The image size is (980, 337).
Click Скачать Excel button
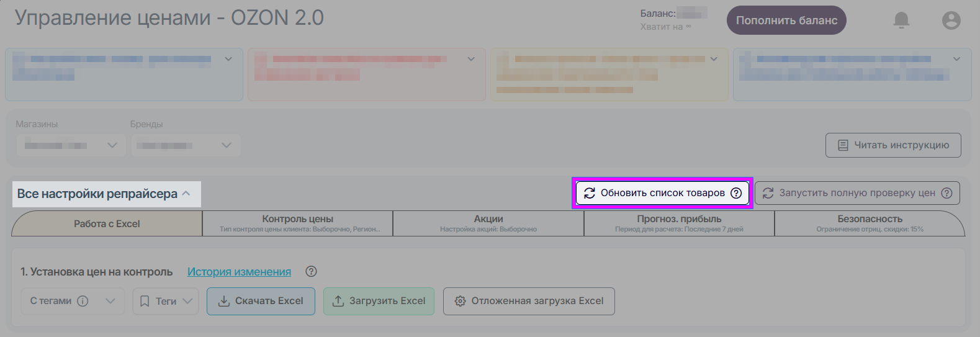(261, 301)
